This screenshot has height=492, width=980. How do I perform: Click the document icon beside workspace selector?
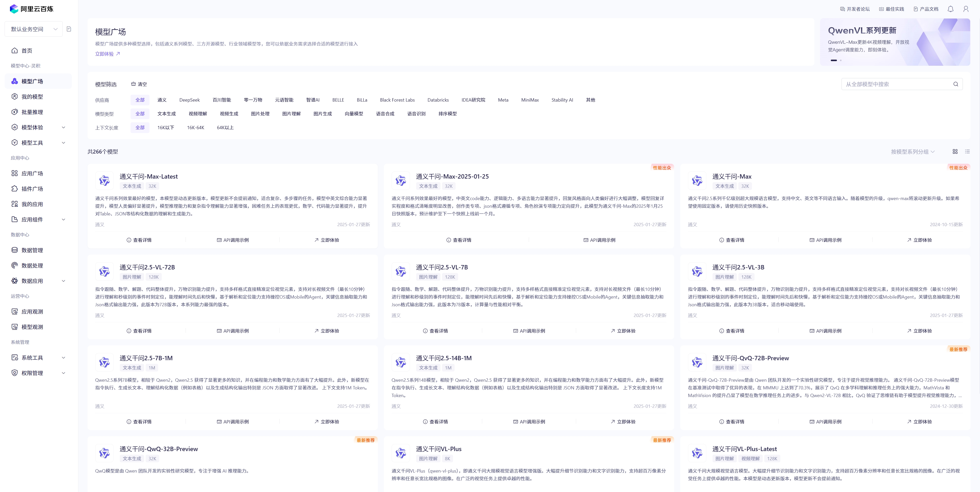(x=69, y=29)
